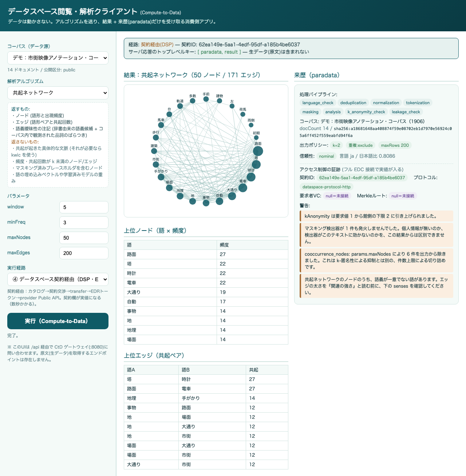Click the kAnonymity raised-limit warning message

tap(376, 216)
